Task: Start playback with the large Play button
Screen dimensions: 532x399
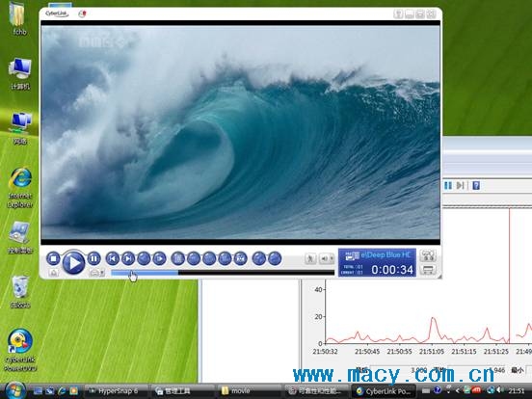Action: (73, 262)
